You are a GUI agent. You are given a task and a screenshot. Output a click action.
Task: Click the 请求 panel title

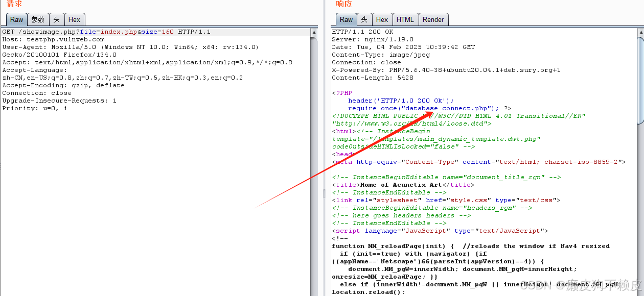(14, 4)
